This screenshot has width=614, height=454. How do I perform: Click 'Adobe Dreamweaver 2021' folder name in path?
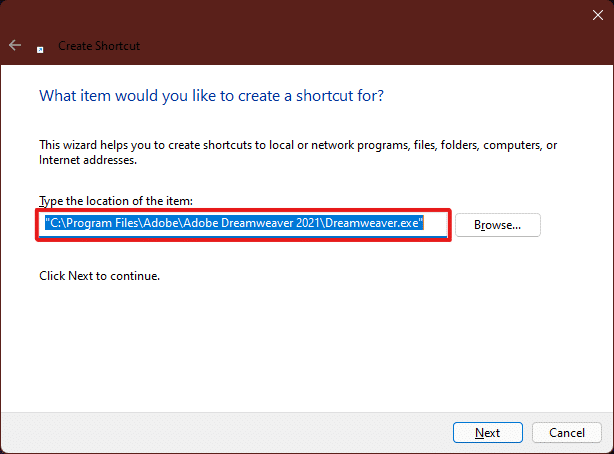tap(251, 223)
